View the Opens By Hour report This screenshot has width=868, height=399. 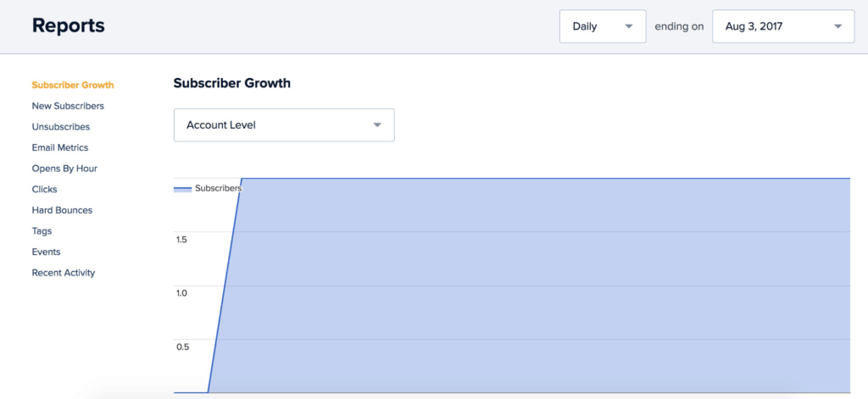point(64,169)
